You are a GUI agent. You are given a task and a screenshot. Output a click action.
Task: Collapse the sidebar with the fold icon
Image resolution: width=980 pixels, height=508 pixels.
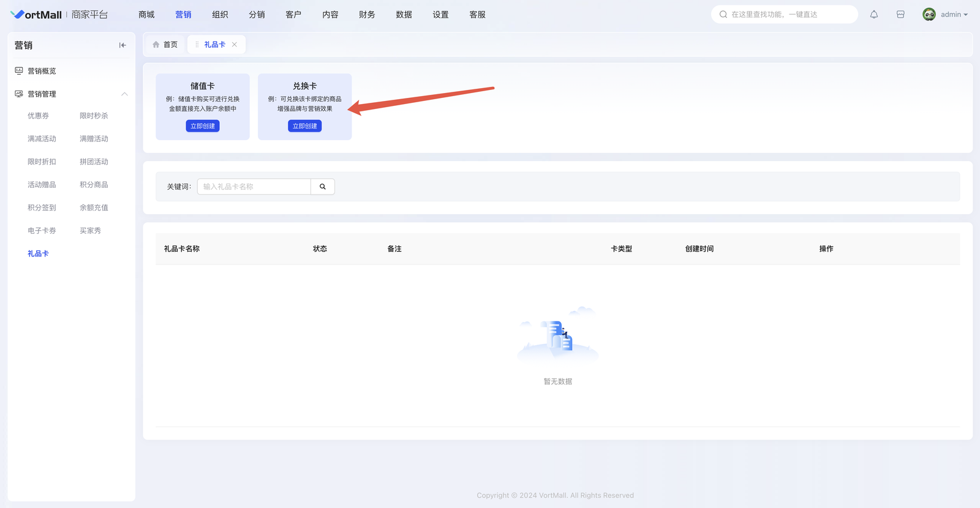pyautogui.click(x=123, y=45)
